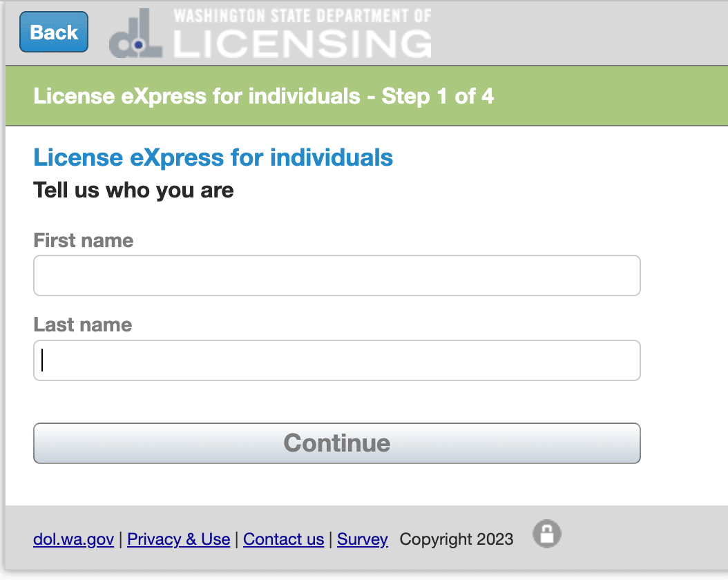The width and height of the screenshot is (728, 580).
Task: Click the padlock security icon in footer
Action: point(547,534)
